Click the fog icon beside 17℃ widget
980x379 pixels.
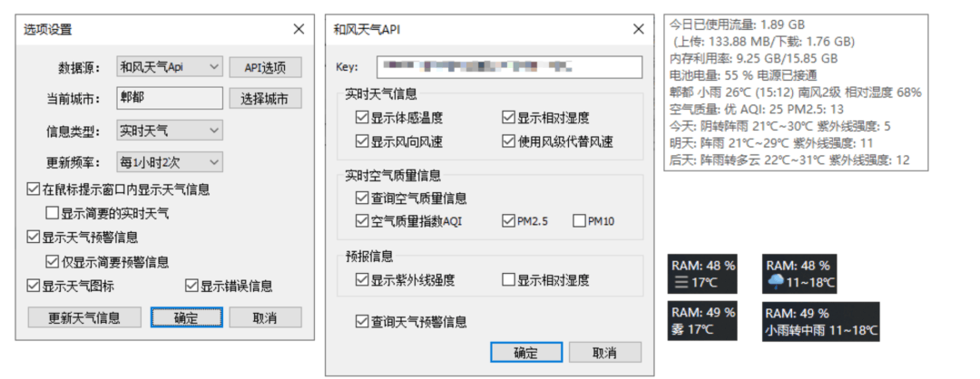click(x=680, y=283)
